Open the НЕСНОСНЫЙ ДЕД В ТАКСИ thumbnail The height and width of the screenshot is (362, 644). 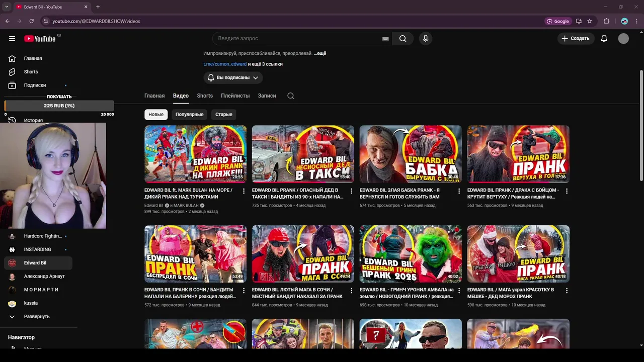[303, 154]
